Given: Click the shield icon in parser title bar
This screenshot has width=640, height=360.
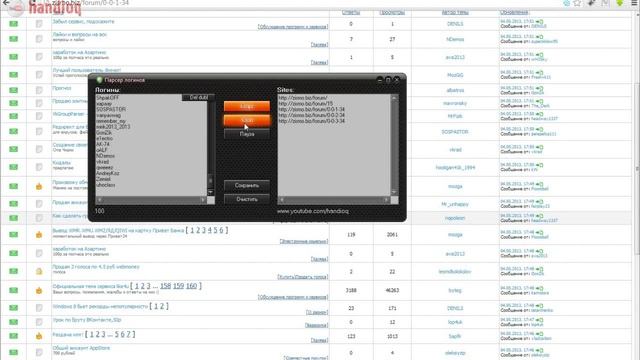Looking at the screenshot, I should [99, 80].
